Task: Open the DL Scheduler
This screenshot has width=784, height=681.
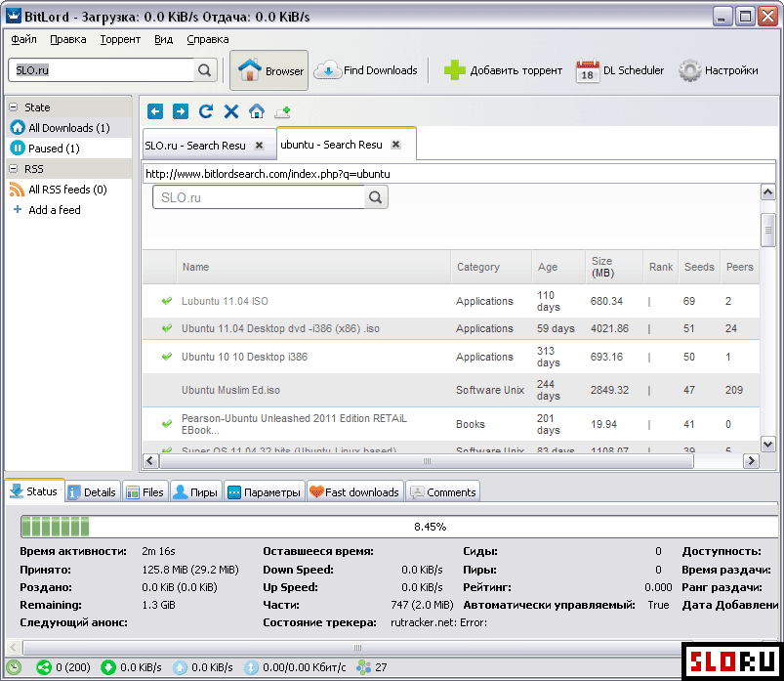Action: [x=620, y=70]
